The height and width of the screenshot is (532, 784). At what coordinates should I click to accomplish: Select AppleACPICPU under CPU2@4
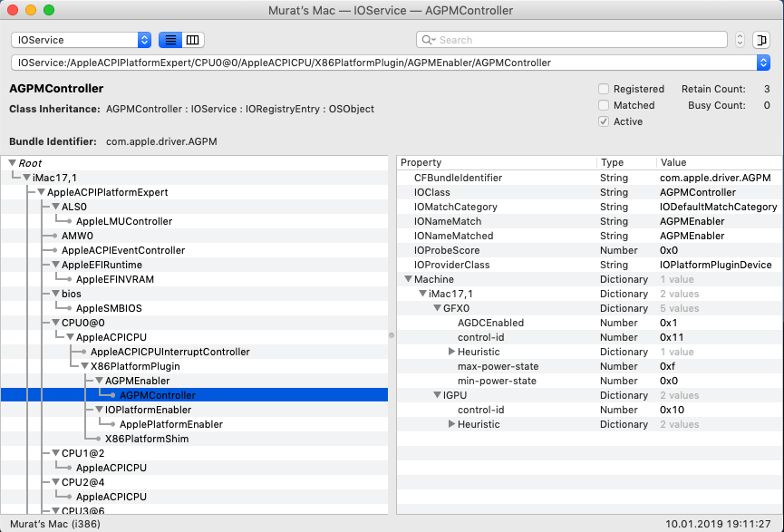[x=194, y=497]
